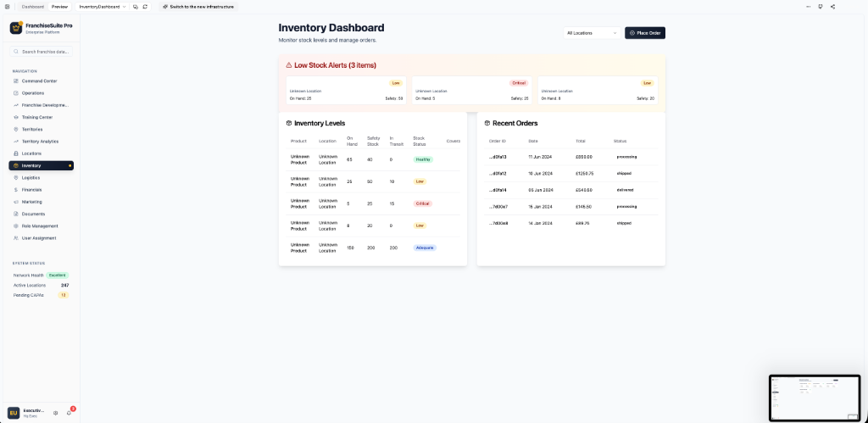868x423 pixels.
Task: Click the Safety Stock column header
Action: point(373,142)
